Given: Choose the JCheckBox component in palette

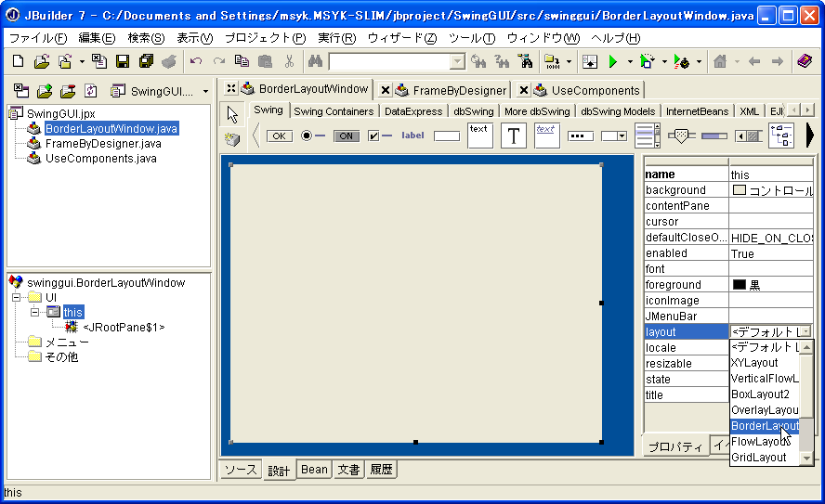Looking at the screenshot, I should tap(379, 136).
